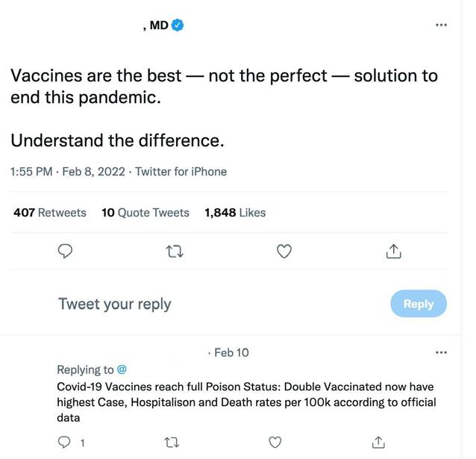Share the Feb 10 reply tweet
This screenshot has width=476, height=459.
[x=378, y=443]
